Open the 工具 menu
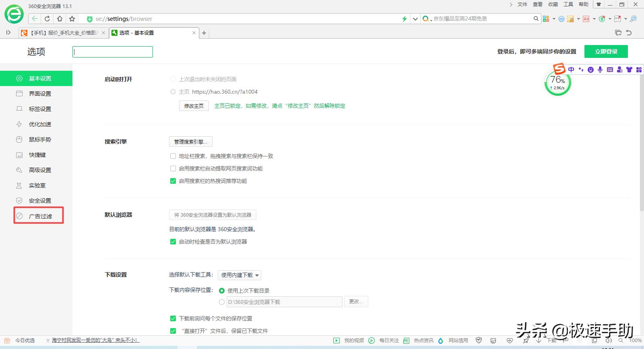This screenshot has height=349, width=644. click(x=568, y=4)
